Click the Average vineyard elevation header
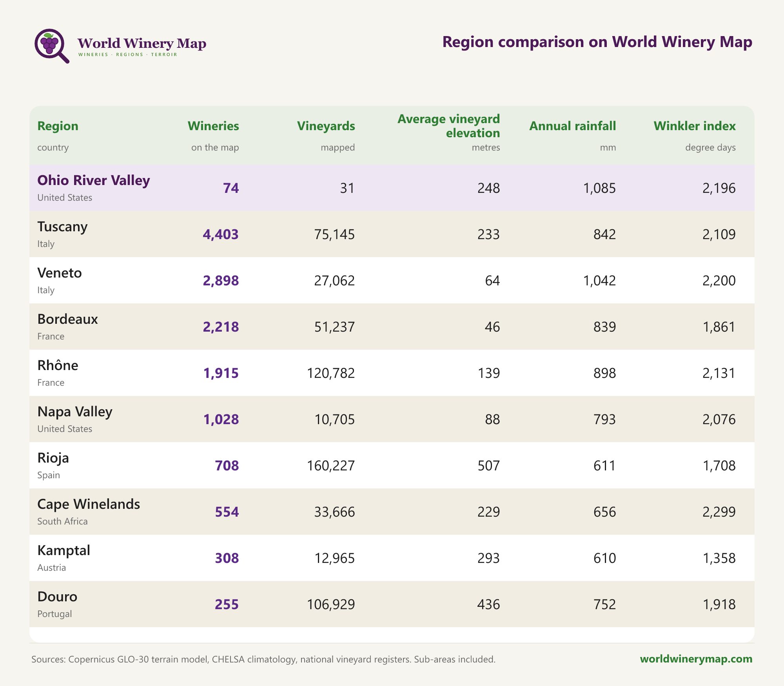This screenshot has height=686, width=784. coord(448,126)
